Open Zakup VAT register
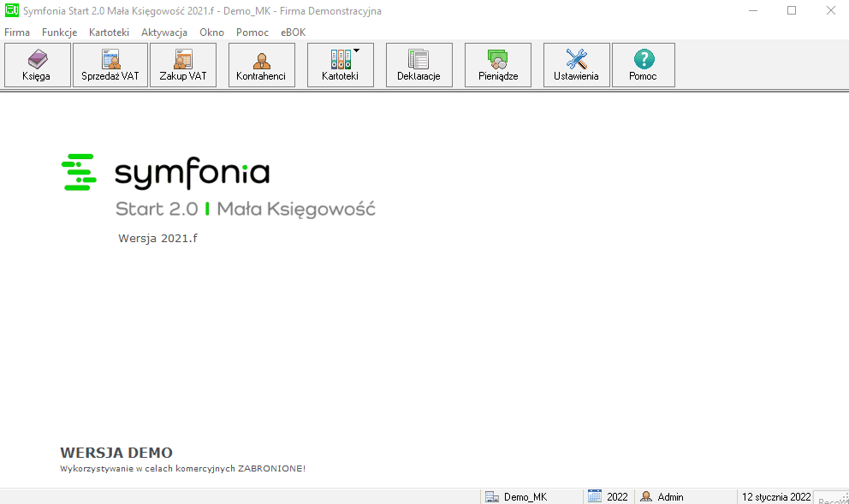 tap(183, 65)
